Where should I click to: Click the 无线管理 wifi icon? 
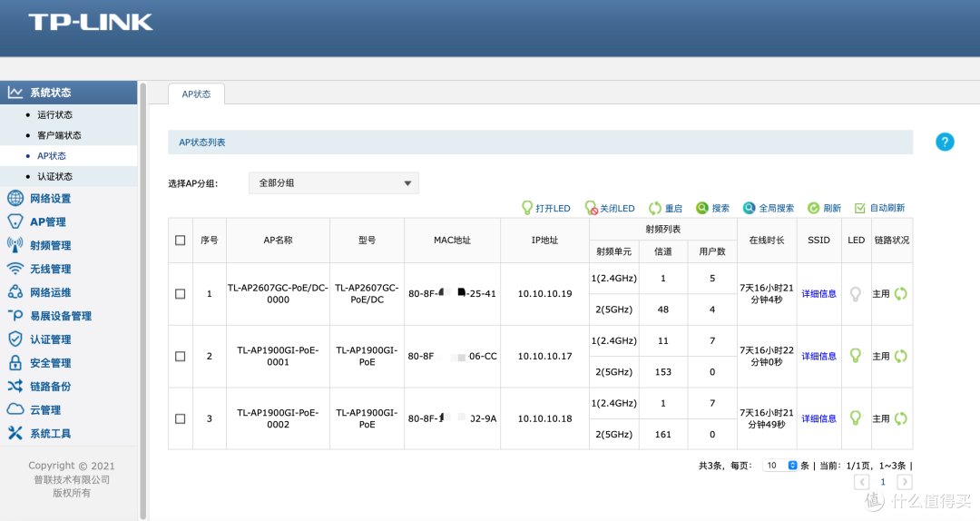pyautogui.click(x=15, y=269)
